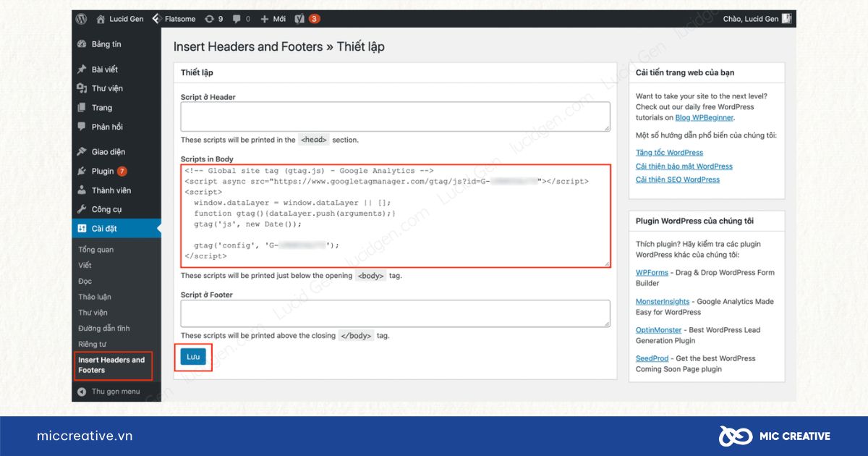868x456 pixels.
Task: Click into Scripts in Body textarea
Action: tap(395, 216)
